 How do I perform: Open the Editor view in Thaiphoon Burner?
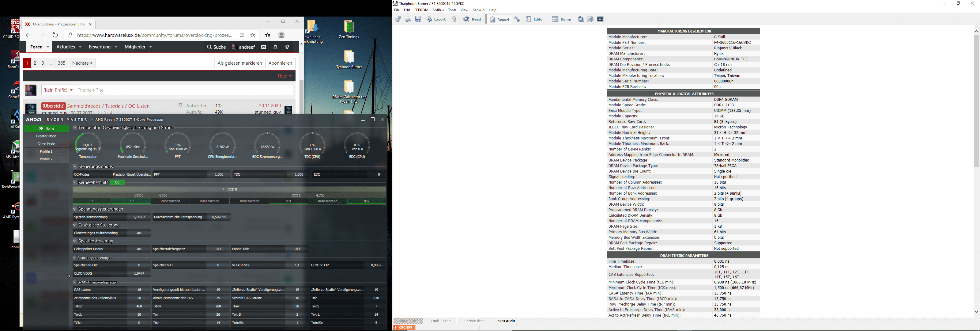coord(535,19)
